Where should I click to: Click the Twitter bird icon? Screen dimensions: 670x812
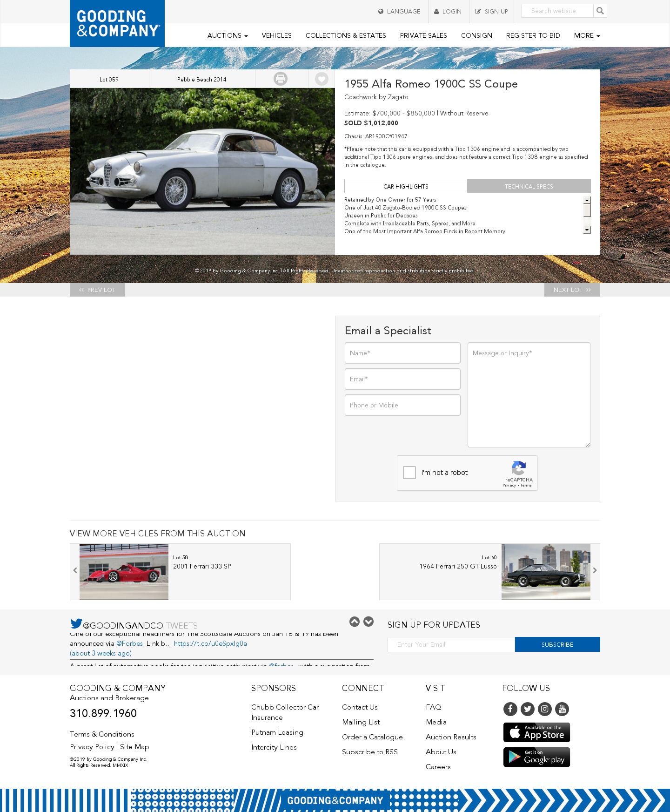coord(76,623)
